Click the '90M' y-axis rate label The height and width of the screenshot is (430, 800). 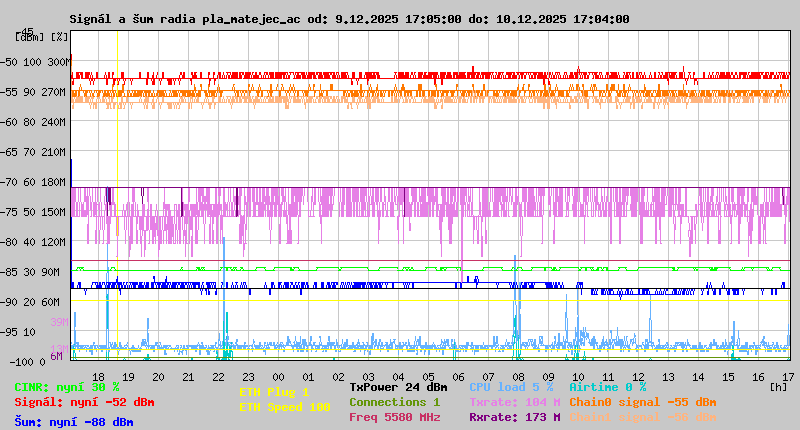51,272
